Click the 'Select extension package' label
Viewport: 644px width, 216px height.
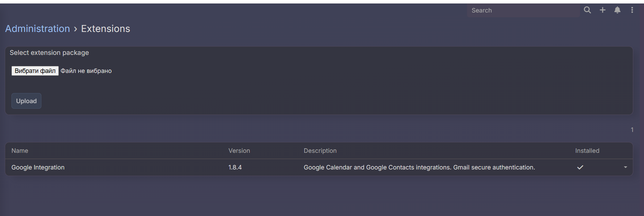(x=49, y=53)
